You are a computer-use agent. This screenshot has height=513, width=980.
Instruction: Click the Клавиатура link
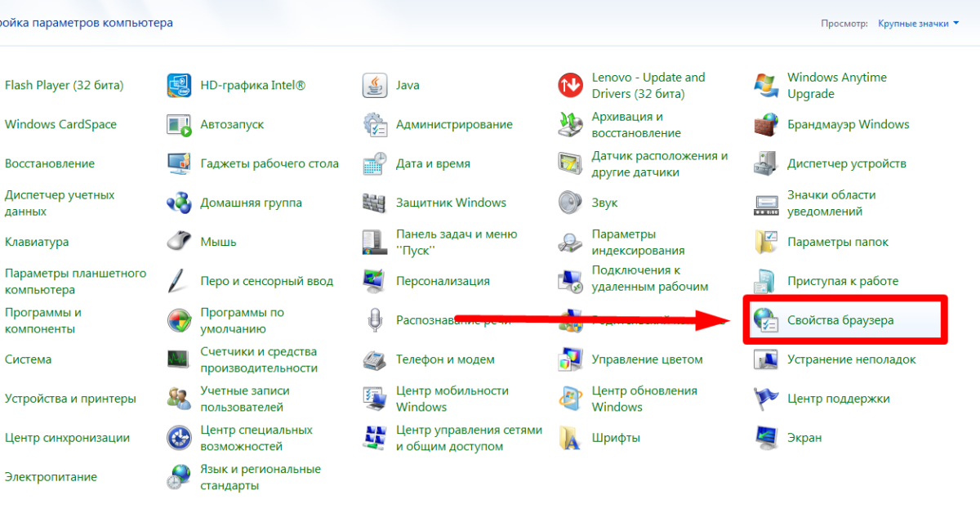(x=37, y=242)
